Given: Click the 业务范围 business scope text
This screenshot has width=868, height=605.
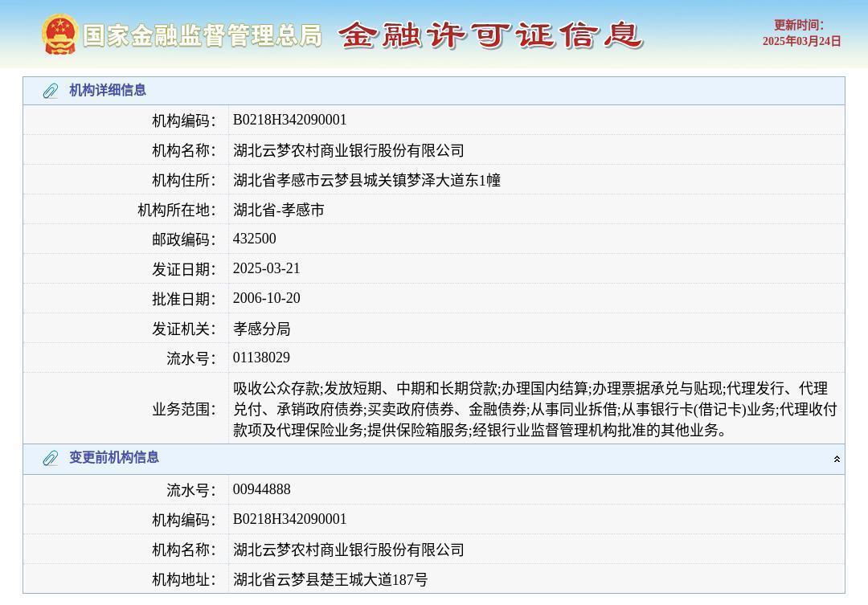Looking at the screenshot, I should coord(530,407).
